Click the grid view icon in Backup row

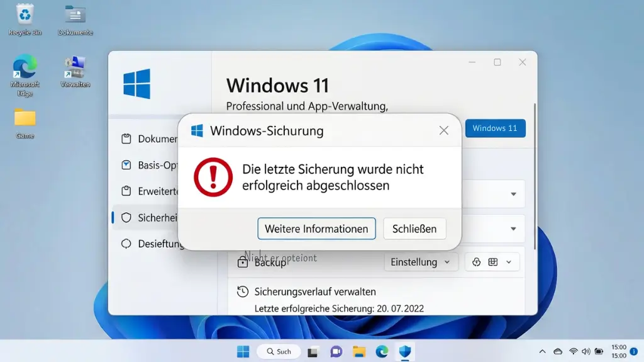493,262
